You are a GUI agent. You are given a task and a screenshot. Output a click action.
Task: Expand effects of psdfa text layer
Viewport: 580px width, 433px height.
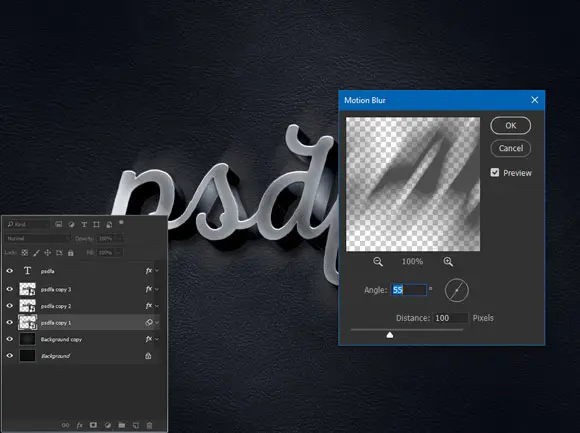click(157, 271)
